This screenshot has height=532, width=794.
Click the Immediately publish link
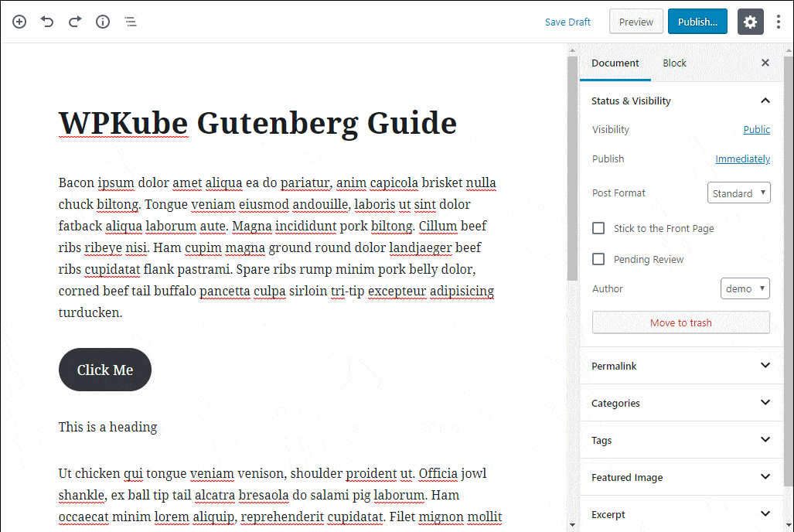pos(742,159)
